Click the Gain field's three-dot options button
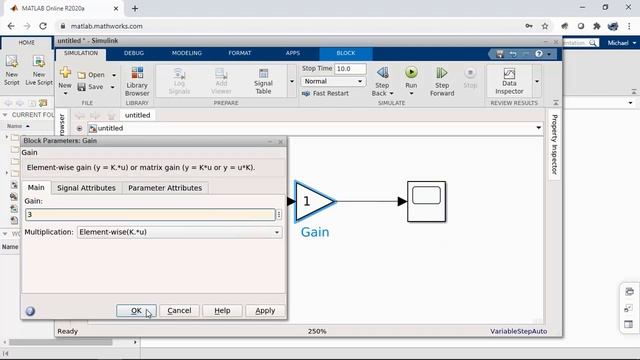The image size is (640, 360). click(x=279, y=215)
